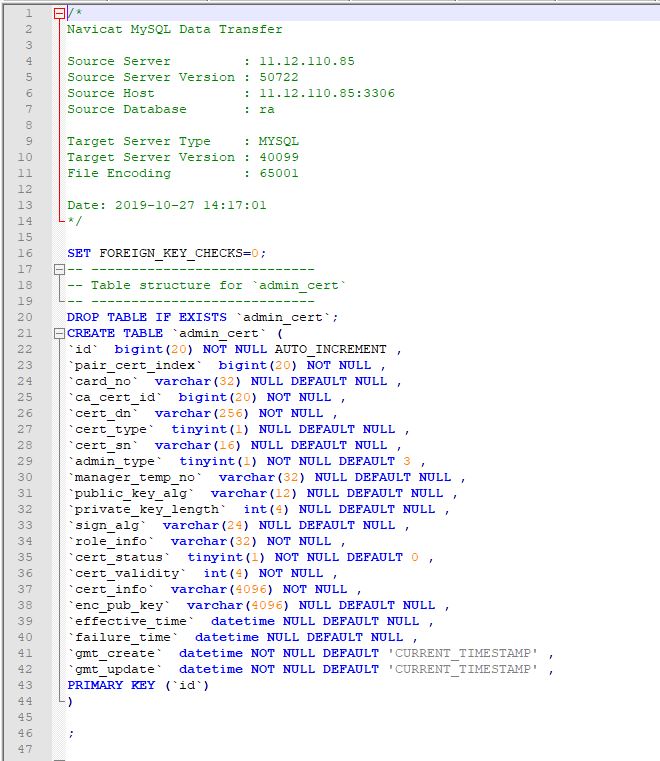This screenshot has width=660, height=761.
Task: Click the date '2019-10-27 14:17:01'
Action: point(190,205)
